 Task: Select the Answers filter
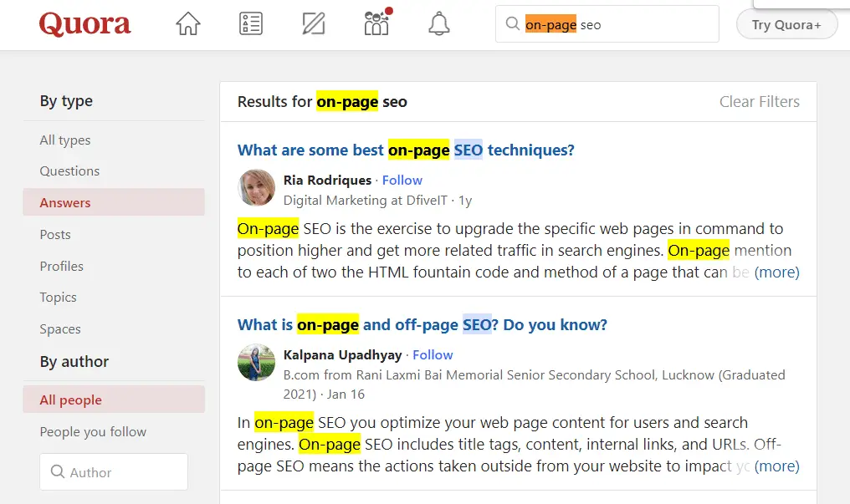click(114, 202)
